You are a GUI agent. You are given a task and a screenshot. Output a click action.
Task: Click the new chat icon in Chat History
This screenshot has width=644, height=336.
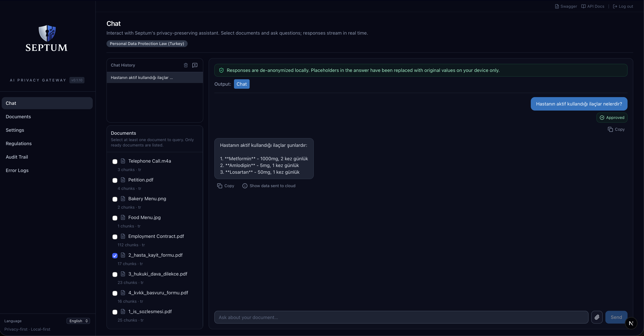(x=195, y=65)
